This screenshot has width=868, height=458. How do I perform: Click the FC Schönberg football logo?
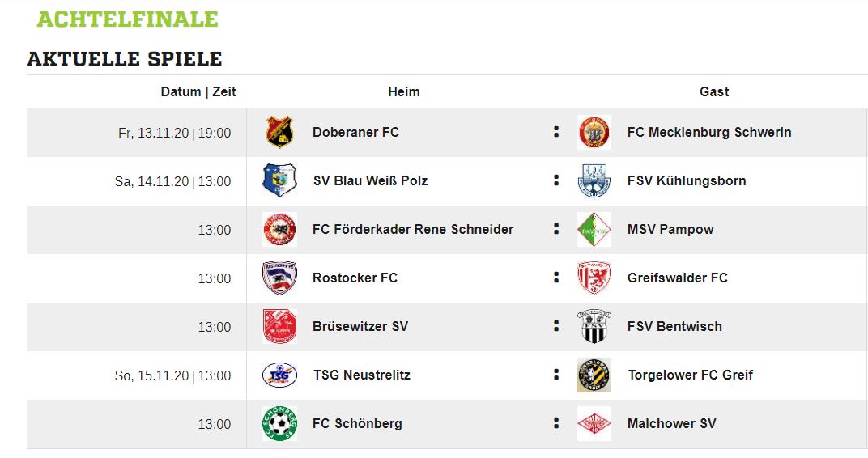click(280, 423)
